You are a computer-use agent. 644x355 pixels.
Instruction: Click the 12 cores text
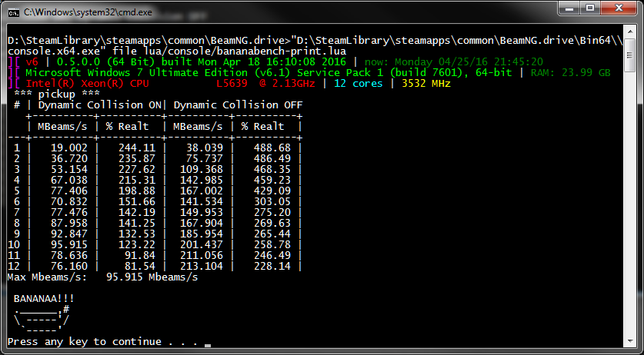click(x=358, y=83)
